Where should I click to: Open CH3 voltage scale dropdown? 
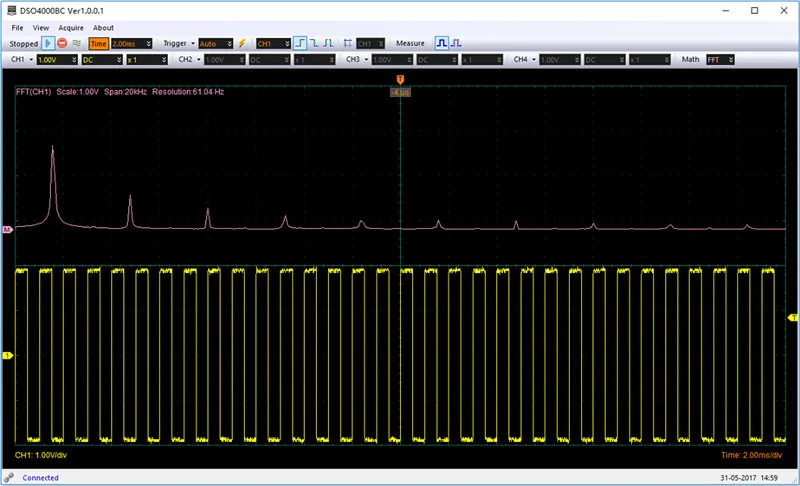(392, 60)
